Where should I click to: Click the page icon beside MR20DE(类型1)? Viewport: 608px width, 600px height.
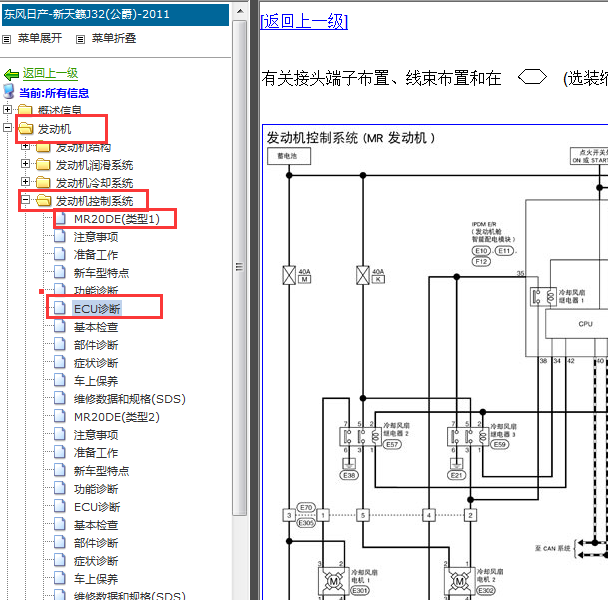point(60,218)
